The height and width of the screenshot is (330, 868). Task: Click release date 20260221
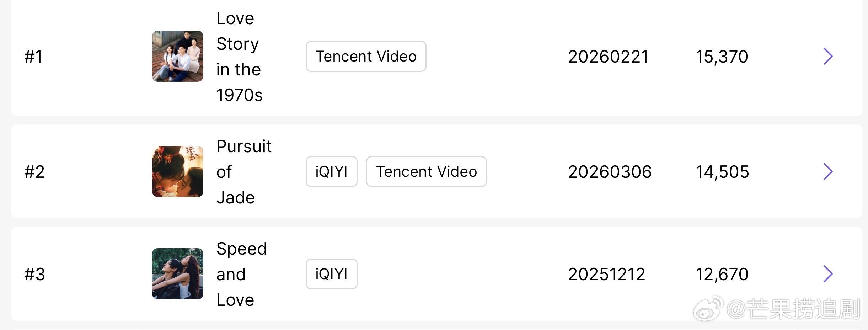point(609,57)
